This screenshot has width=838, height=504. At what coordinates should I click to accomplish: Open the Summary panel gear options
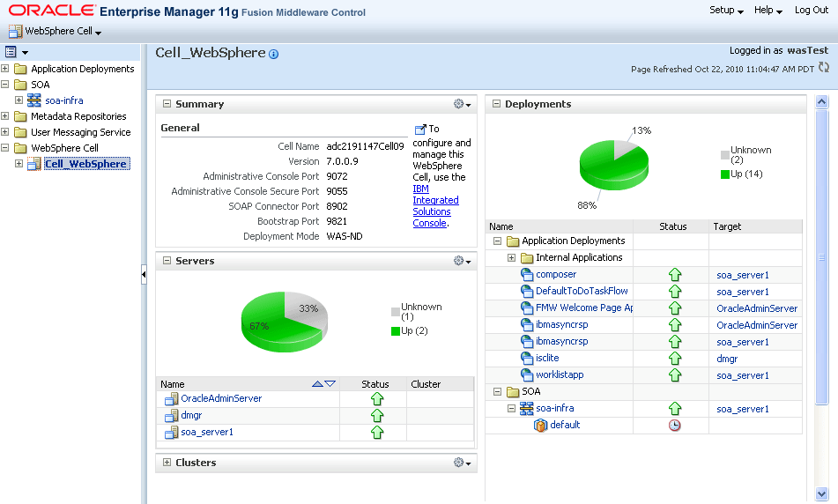(463, 104)
